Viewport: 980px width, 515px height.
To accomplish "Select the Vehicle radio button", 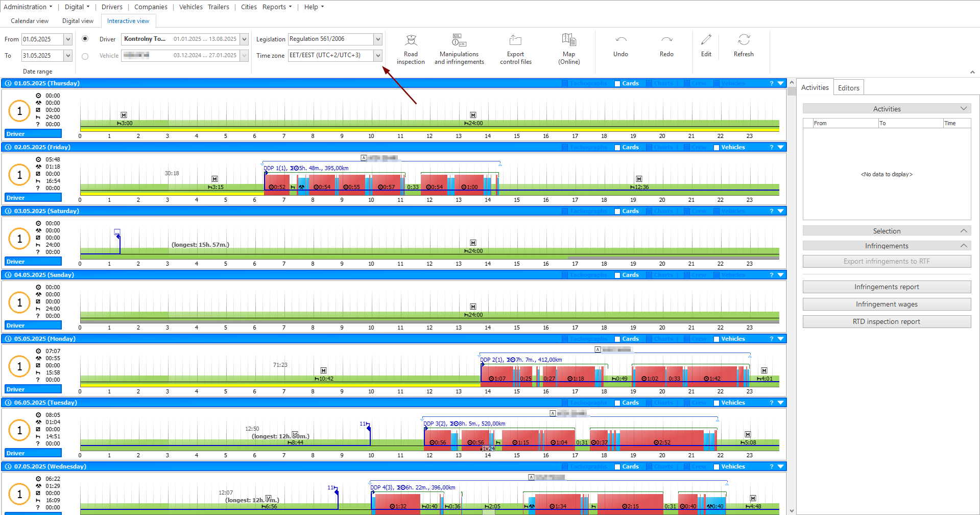I will 85,56.
